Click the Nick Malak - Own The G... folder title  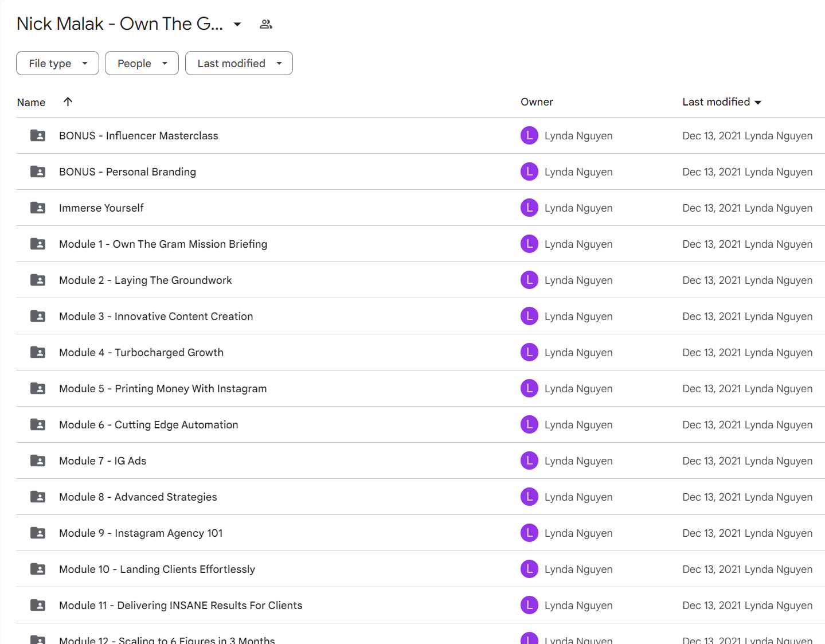(120, 24)
